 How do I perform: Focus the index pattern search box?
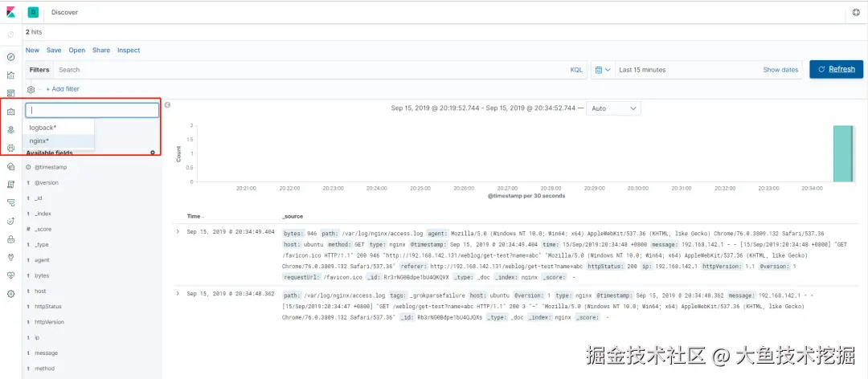point(92,110)
